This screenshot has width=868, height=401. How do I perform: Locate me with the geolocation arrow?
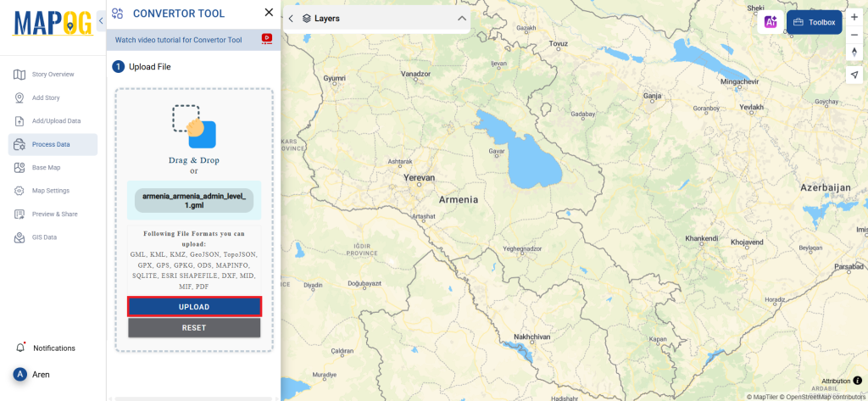click(854, 75)
